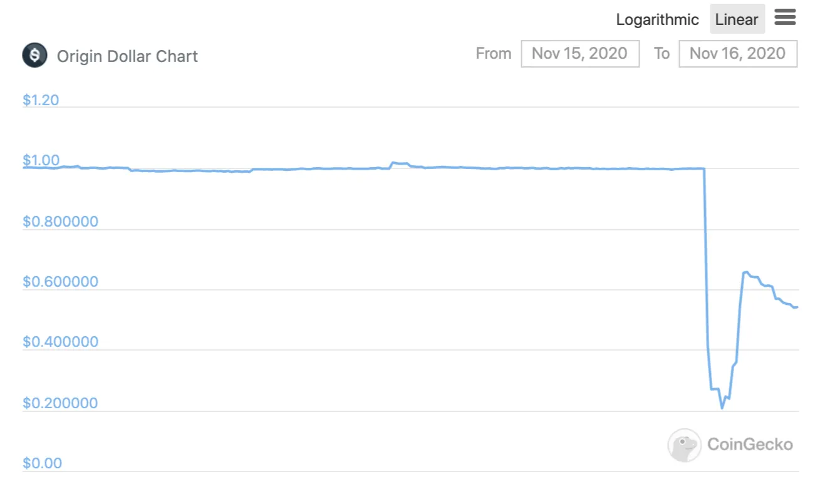Click the small price bump above $1.00
Image resolution: width=820 pixels, height=504 pixels.
pos(396,163)
